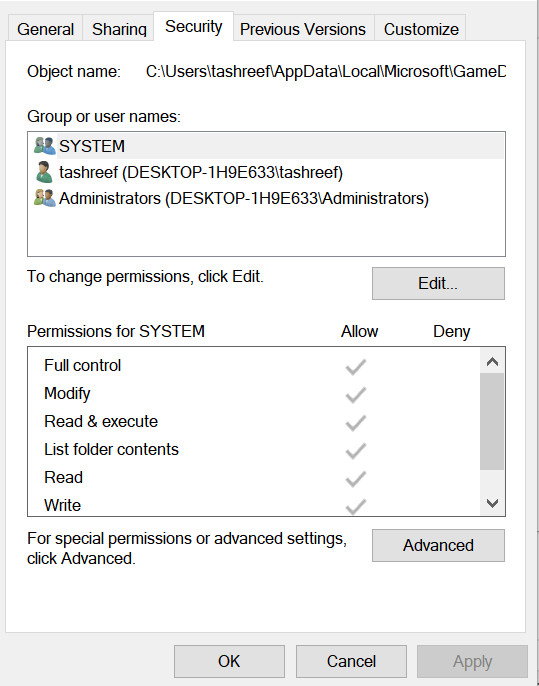
Task: Click the permissions scrollbar thumb
Action: pyautogui.click(x=492, y=422)
